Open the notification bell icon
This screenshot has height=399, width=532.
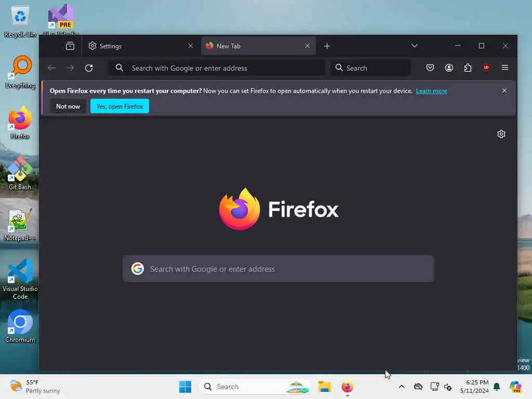(x=497, y=387)
